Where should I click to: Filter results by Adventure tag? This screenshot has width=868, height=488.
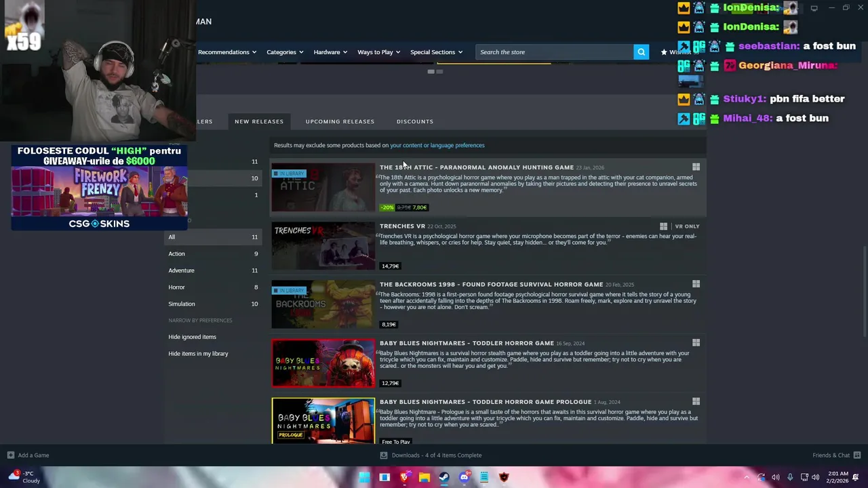(x=213, y=270)
